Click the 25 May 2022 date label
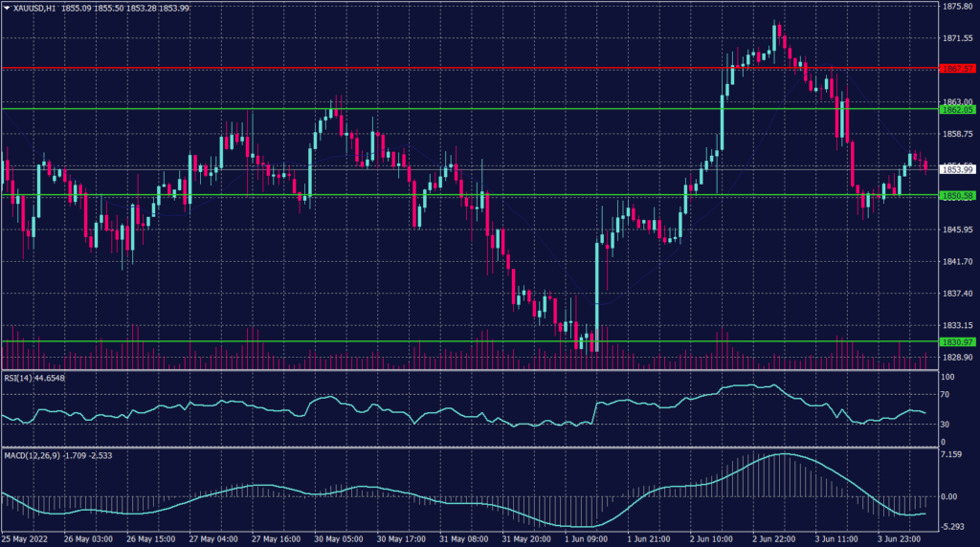980x547 pixels. coord(26,539)
